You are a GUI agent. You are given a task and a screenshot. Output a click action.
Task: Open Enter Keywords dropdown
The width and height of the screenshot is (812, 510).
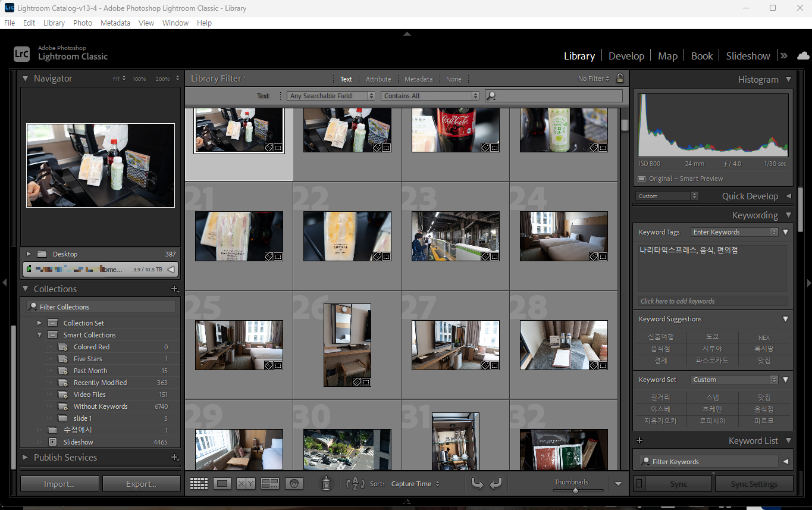(735, 232)
